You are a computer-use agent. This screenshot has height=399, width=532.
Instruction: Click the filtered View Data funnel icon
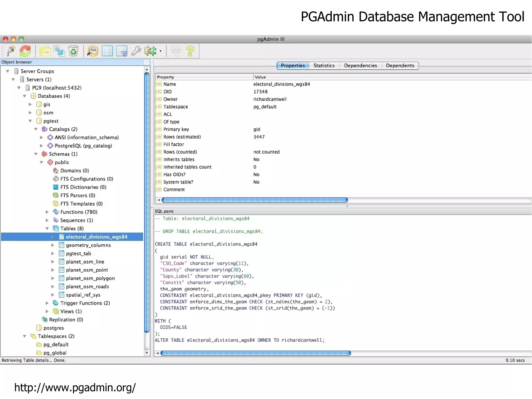pos(122,51)
